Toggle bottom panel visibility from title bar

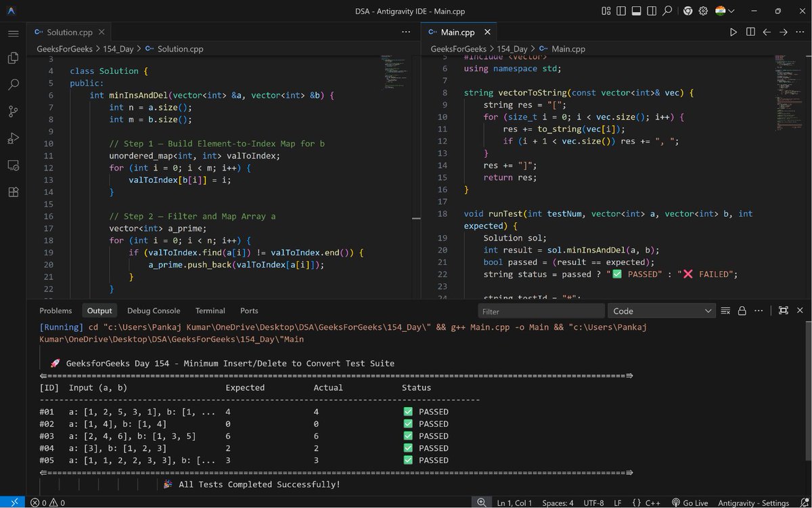coord(636,11)
